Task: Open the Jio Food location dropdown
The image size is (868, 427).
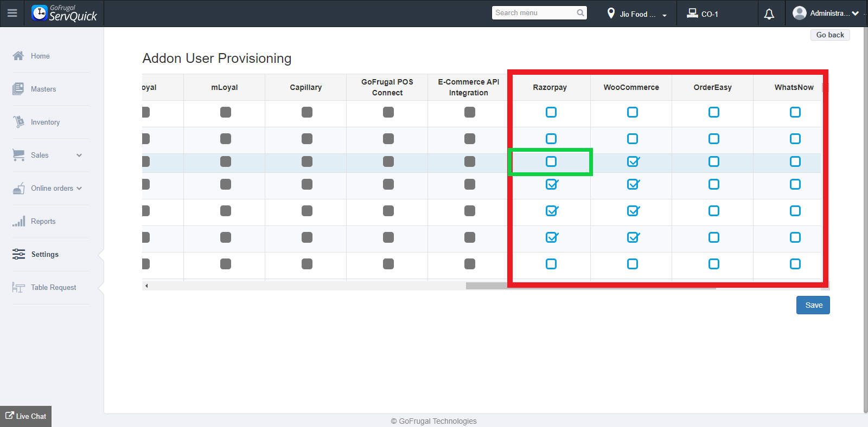Action: click(x=637, y=14)
